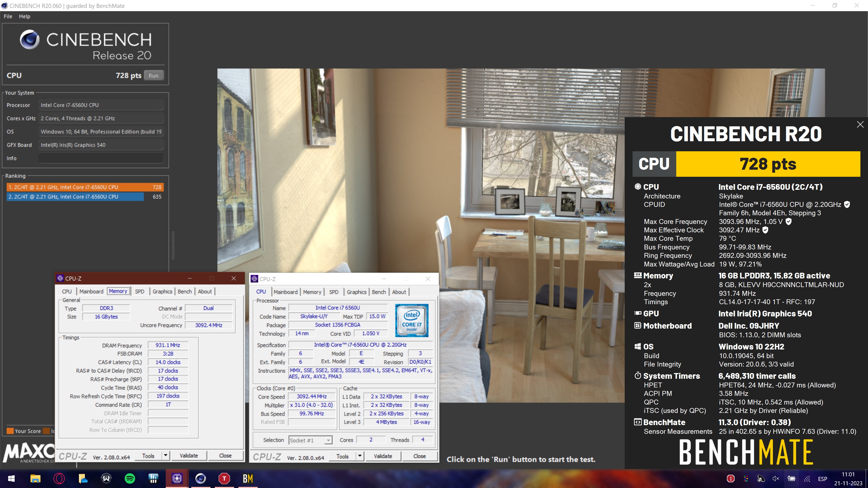Click Multiplier value x 31.0 (4.0 - 32.0)
Viewport: 868px width, 488px height.
(312, 405)
